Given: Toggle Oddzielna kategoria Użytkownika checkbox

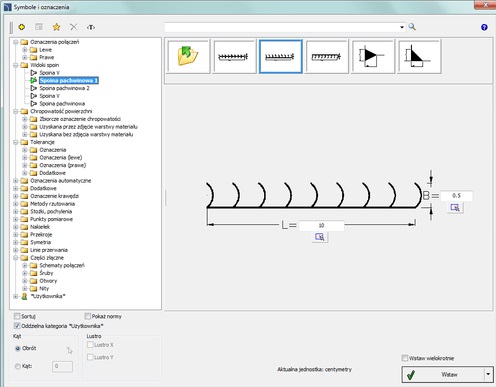Looking at the screenshot, I should 17,326.
